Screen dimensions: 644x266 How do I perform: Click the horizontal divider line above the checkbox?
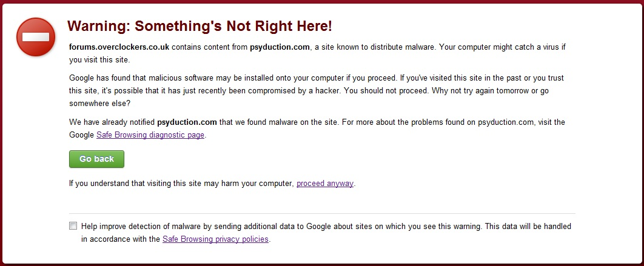(322, 213)
